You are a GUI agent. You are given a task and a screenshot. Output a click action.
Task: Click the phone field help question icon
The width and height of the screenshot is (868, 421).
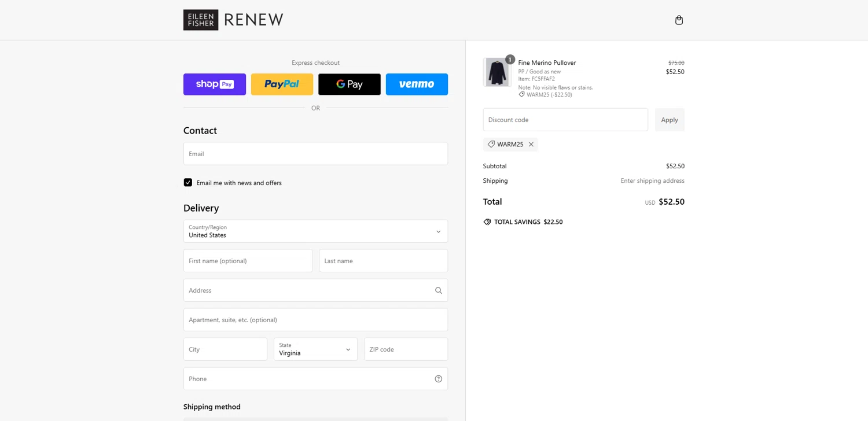[x=439, y=379]
